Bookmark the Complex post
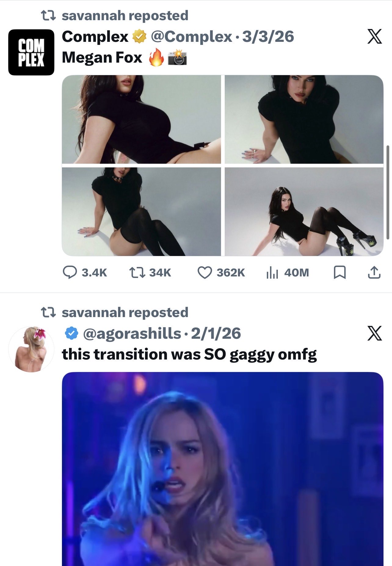This screenshot has height=566, width=392. (x=339, y=272)
